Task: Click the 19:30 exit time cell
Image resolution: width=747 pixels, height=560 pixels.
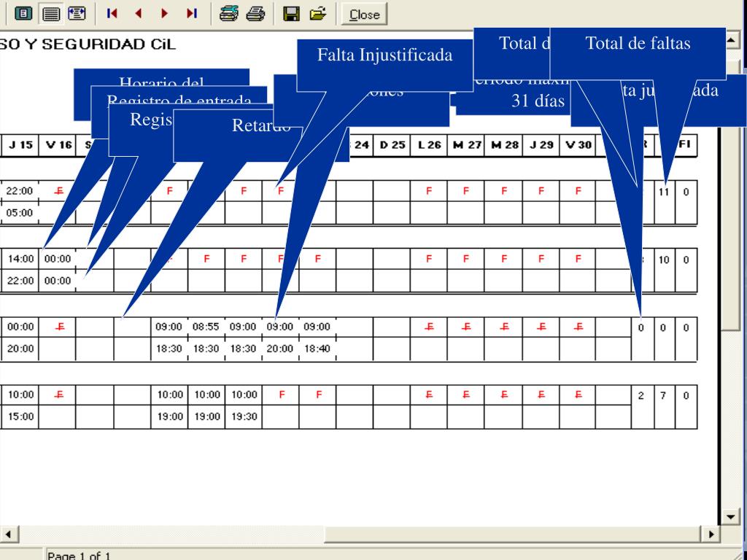Action: tap(243, 416)
